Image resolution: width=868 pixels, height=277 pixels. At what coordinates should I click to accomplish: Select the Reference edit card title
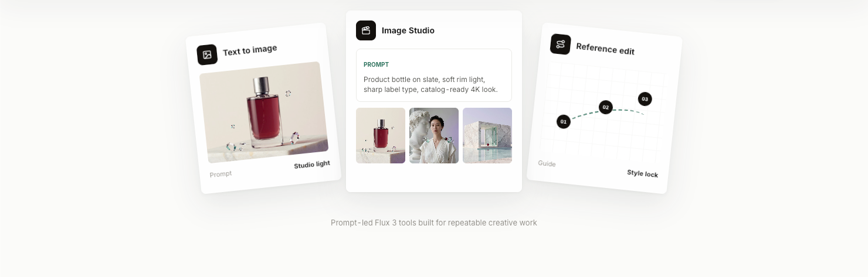[x=605, y=49]
